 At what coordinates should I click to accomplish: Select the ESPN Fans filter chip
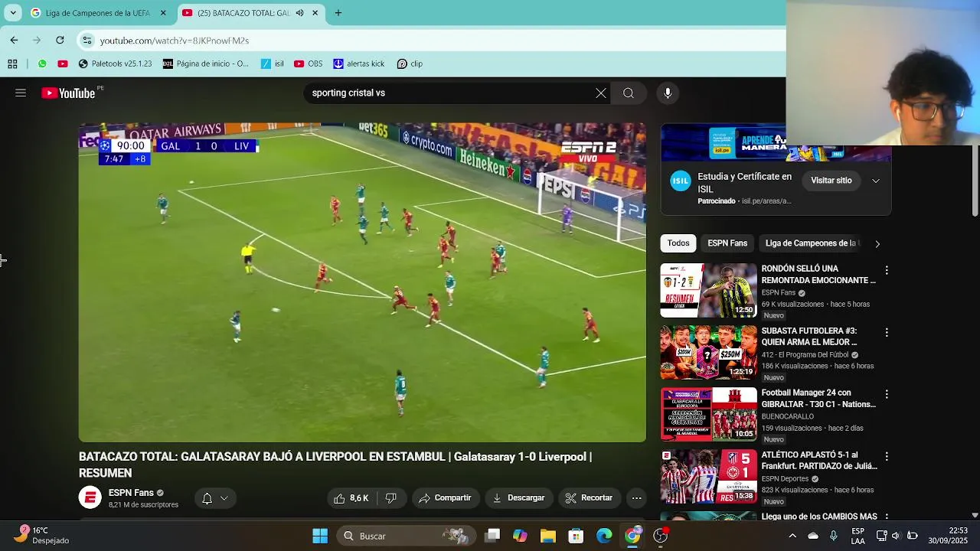point(727,243)
